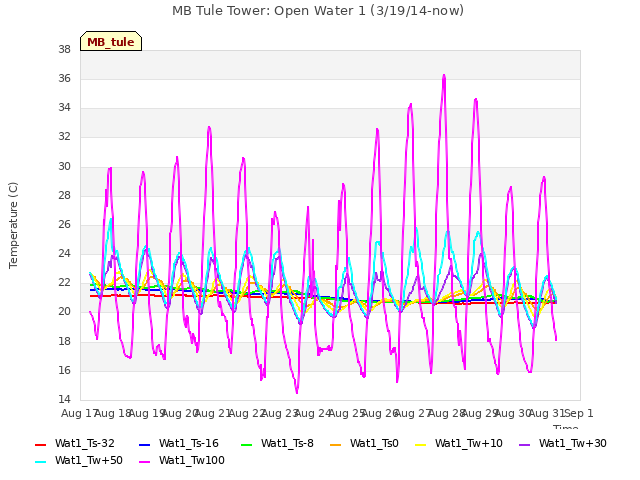This screenshot has width=640, height=480.
Task: Click the Aug 28 x-axis tick label
Action: (x=447, y=413)
